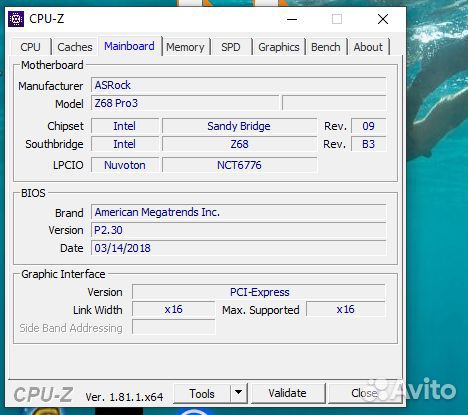468x415 pixels.
Task: Click the southbridge revision B3 field
Action: click(x=368, y=144)
